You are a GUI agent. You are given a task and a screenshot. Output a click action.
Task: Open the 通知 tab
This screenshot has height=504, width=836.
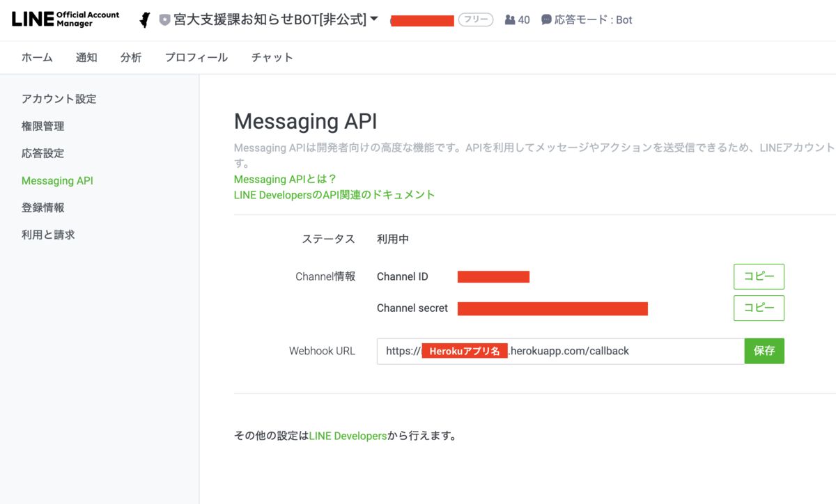(86, 58)
